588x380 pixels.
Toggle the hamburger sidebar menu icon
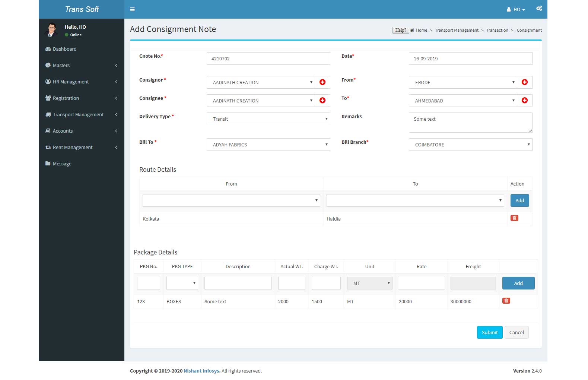tap(132, 9)
